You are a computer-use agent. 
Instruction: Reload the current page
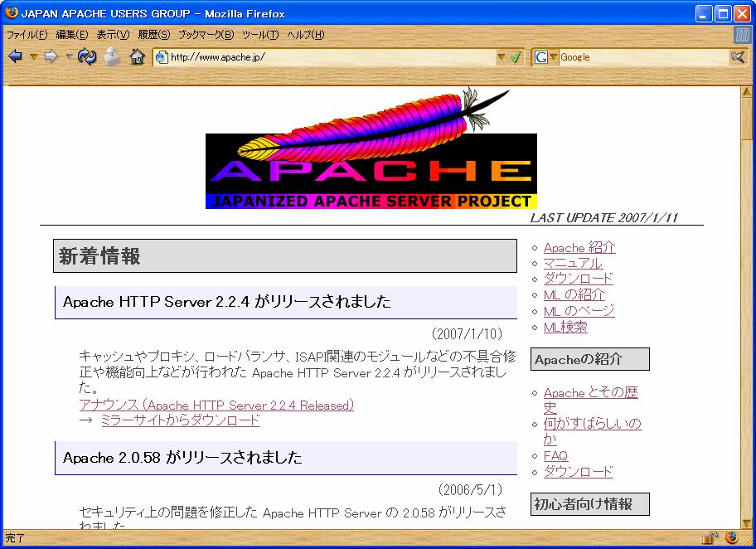(87, 56)
